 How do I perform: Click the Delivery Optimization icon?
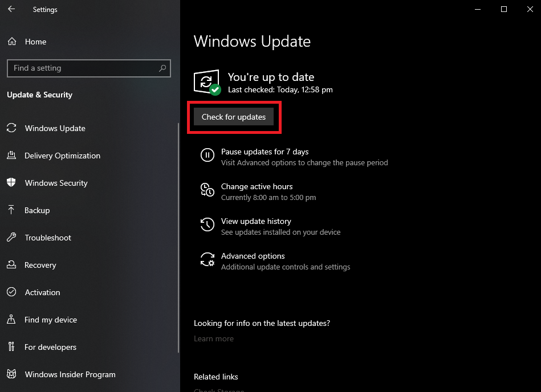point(11,156)
